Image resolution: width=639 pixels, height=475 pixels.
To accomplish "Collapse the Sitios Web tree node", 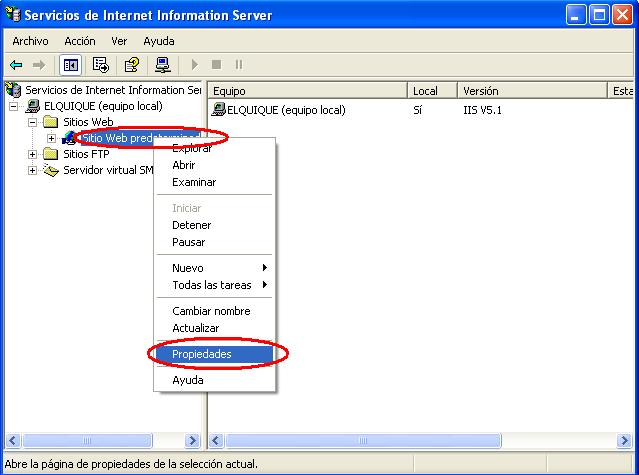I will (32, 122).
